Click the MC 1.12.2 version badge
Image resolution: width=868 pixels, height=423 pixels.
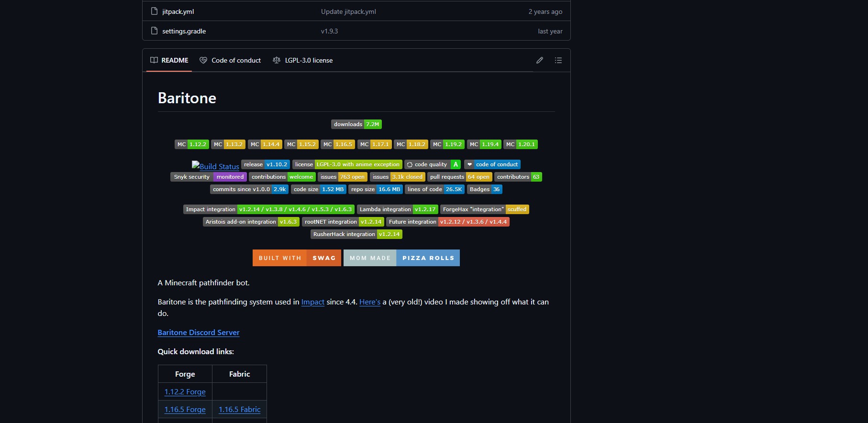tap(191, 144)
